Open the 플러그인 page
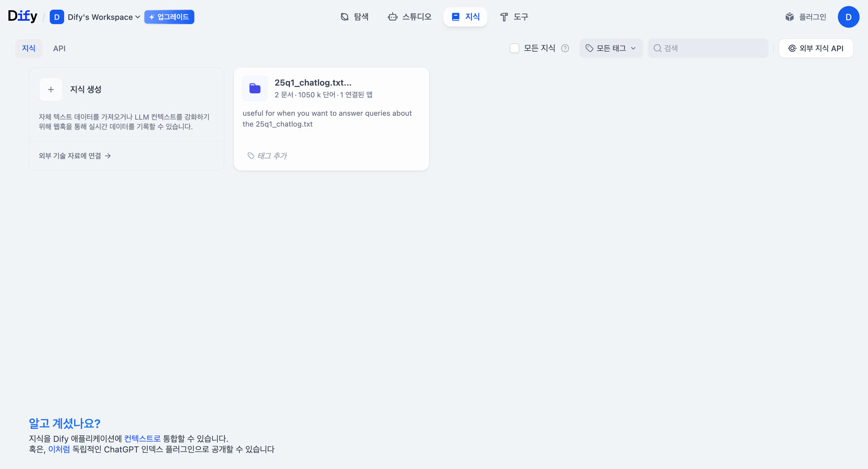This screenshot has height=469, width=868. (x=805, y=17)
